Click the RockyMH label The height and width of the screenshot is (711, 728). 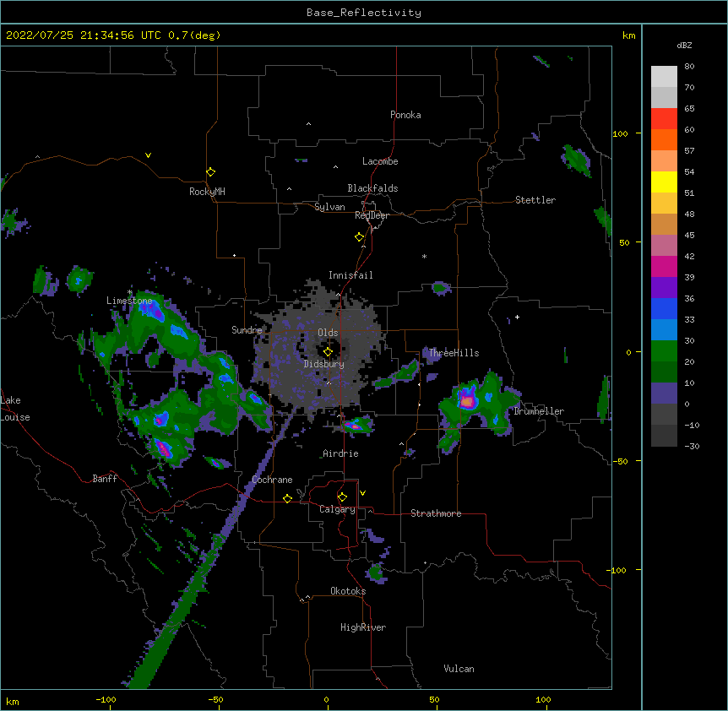tap(207, 192)
